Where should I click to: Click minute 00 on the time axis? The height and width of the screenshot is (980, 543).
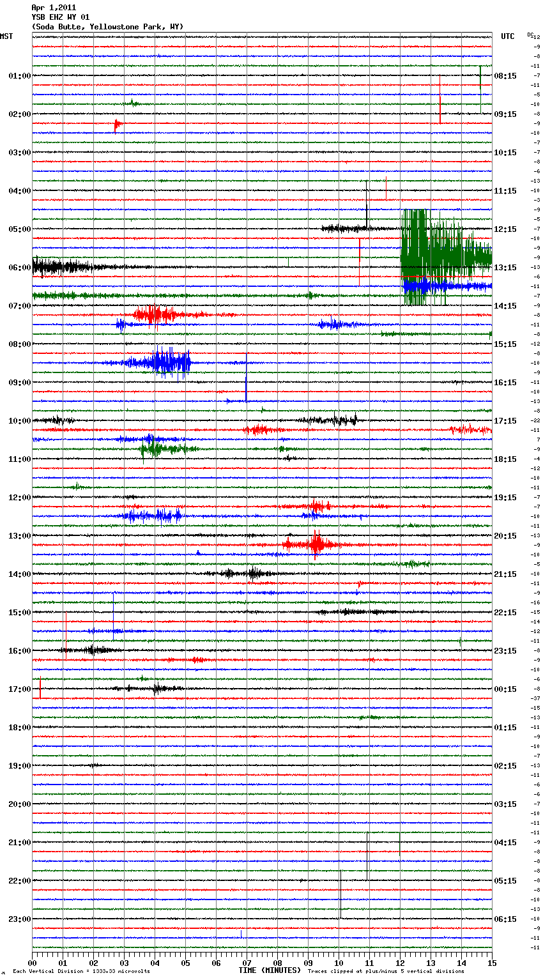tap(32, 963)
